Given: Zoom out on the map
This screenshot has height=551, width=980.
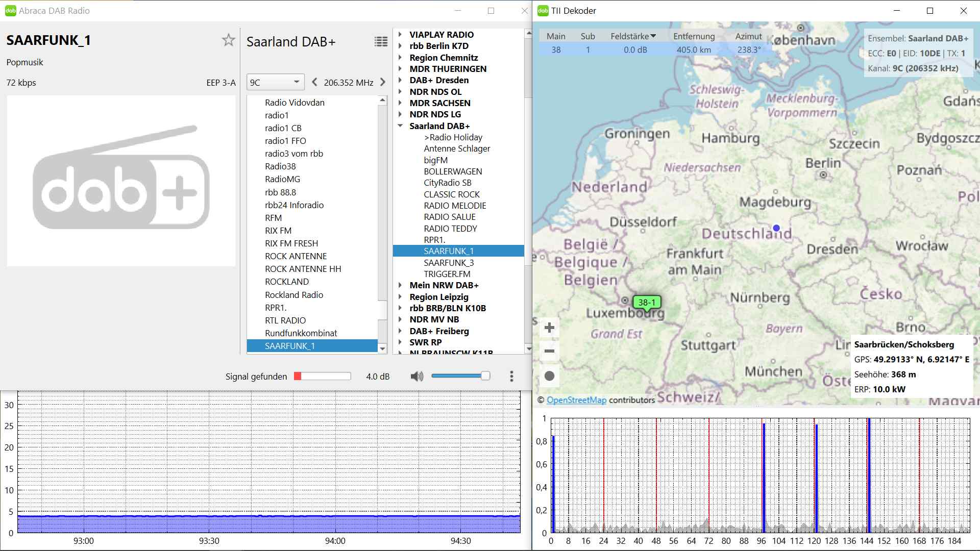Looking at the screenshot, I should [x=549, y=351].
